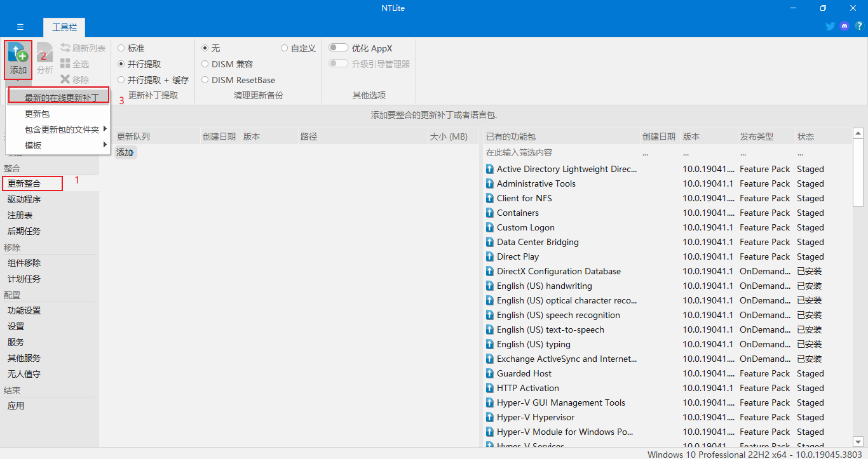Open the 工具栏 tab
The width and height of the screenshot is (868, 459).
pos(64,27)
